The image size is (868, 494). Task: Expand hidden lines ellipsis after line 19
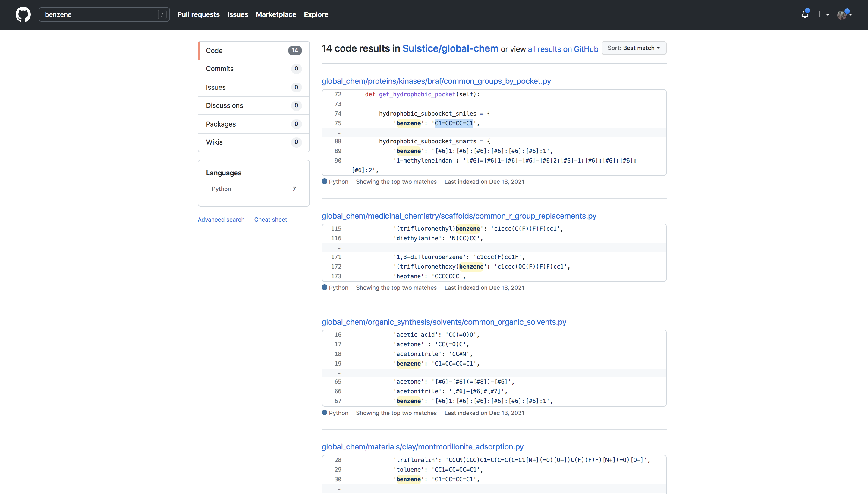tap(339, 373)
